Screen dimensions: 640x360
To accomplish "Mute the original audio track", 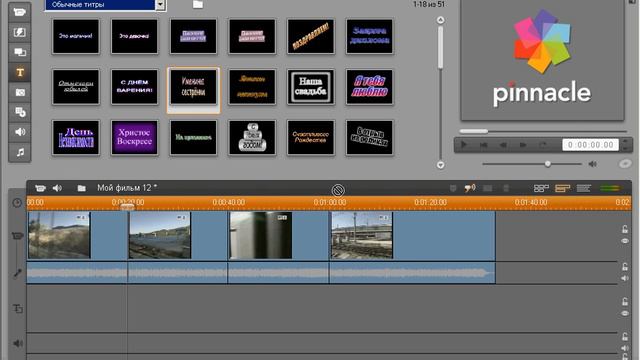I will tap(625, 278).
